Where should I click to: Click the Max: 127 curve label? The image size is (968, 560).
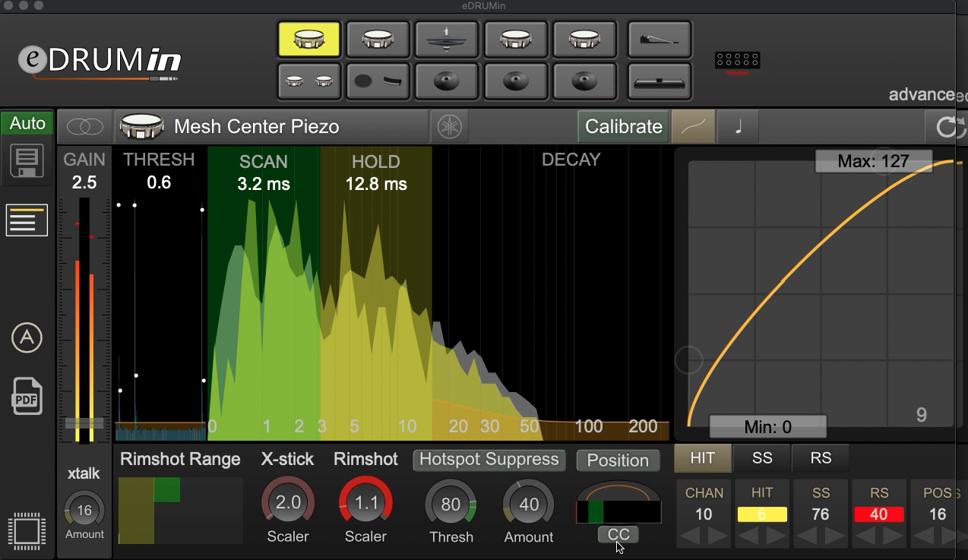(873, 161)
